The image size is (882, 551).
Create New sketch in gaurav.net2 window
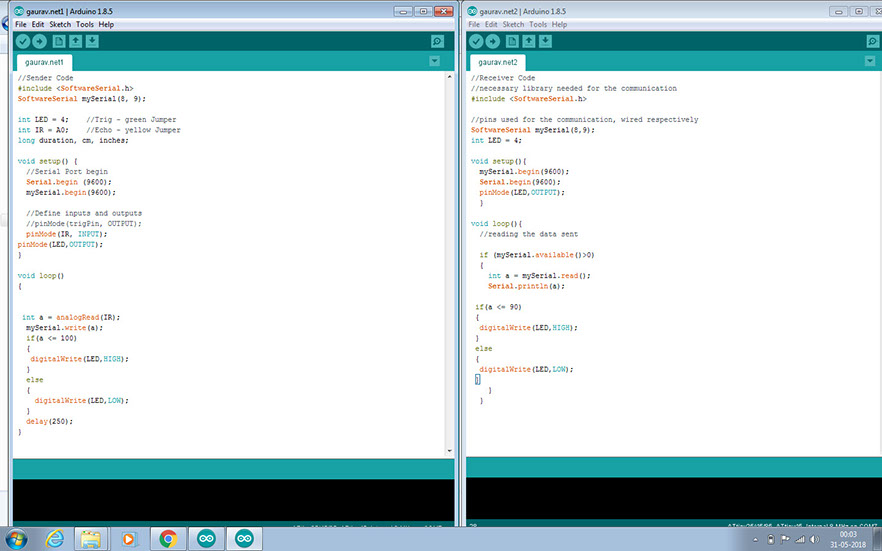pyautogui.click(x=512, y=41)
